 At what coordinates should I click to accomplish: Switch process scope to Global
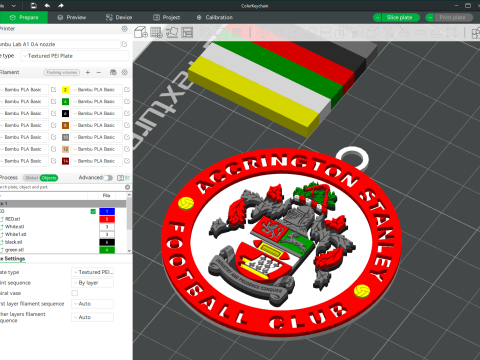[32, 178]
